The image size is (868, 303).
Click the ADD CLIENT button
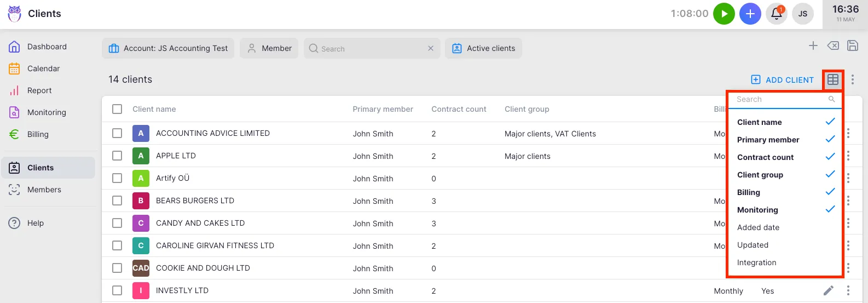click(x=782, y=80)
